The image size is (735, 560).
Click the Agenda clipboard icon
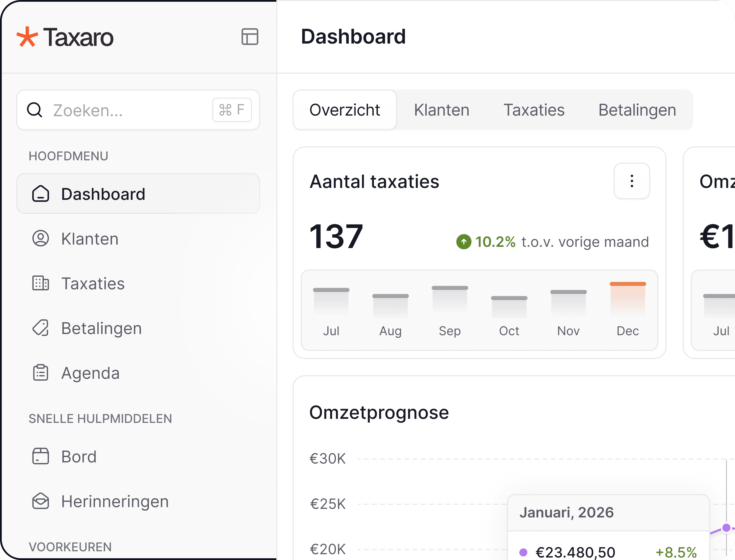coord(41,373)
